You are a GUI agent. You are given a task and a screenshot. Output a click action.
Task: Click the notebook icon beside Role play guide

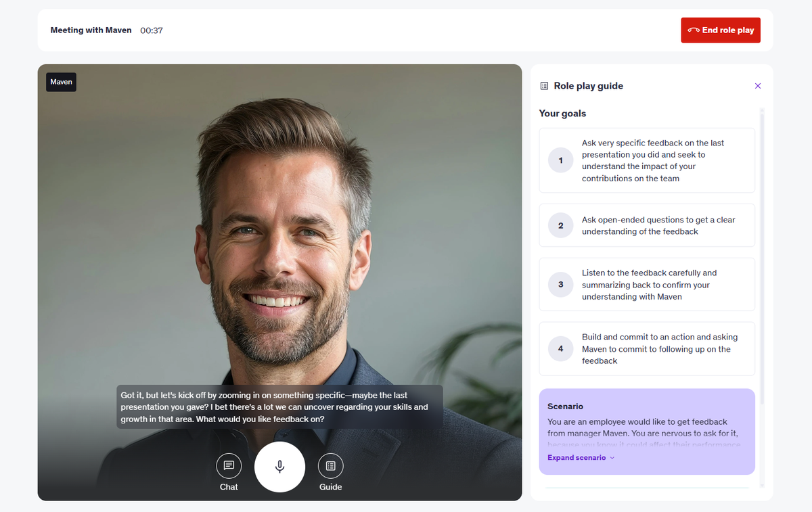(x=543, y=85)
